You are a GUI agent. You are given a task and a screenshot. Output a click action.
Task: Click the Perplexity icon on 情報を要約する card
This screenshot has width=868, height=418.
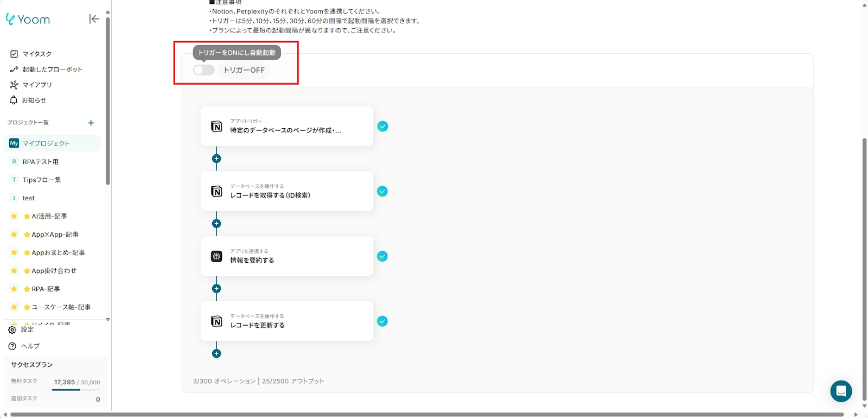[x=216, y=256]
